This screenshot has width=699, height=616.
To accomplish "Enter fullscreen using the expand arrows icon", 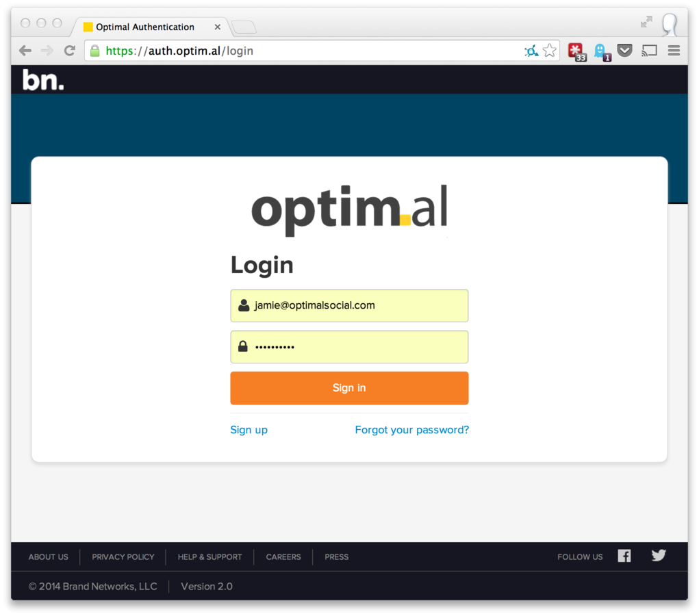I will coord(646,22).
